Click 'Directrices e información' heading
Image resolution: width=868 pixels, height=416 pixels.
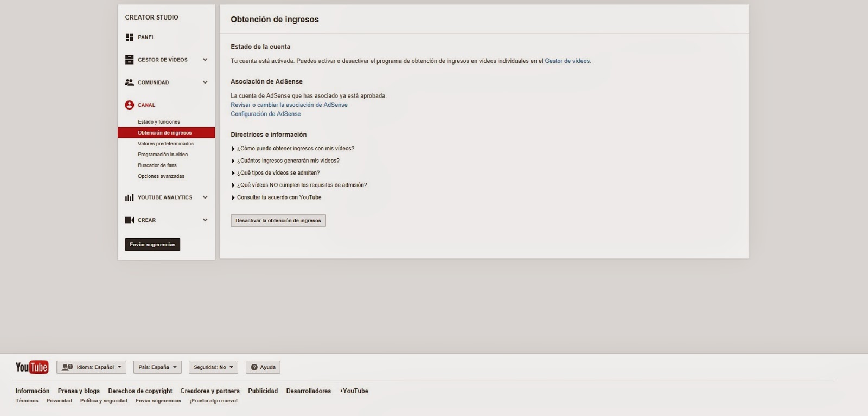tap(269, 135)
